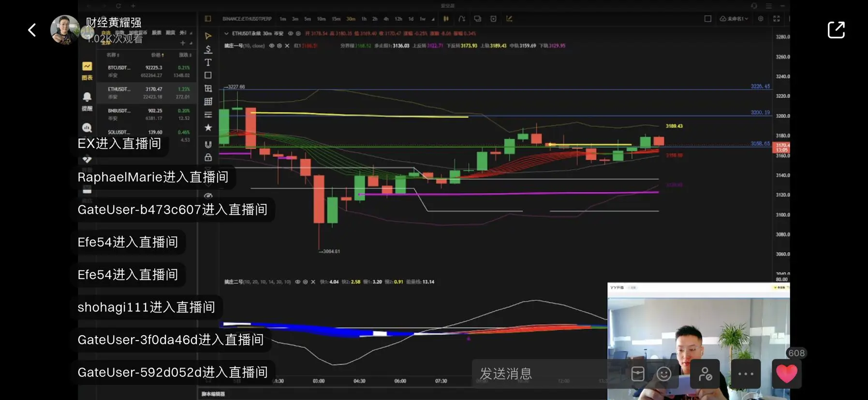868x400 pixels.
Task: Sort watchlist by 名称 column
Action: pos(112,55)
